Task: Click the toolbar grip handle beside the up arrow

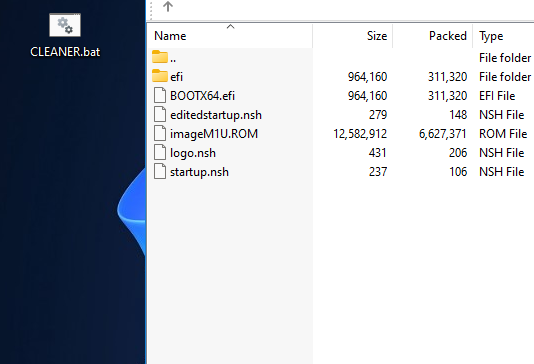Action: click(151, 10)
